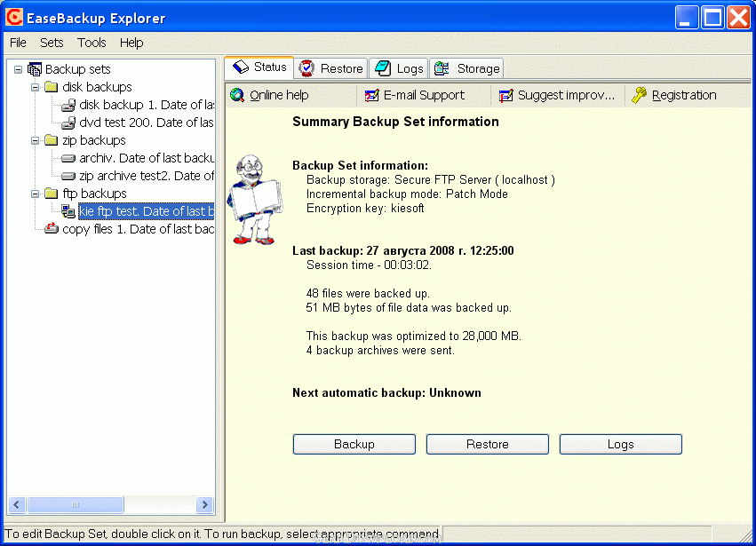The image size is (756, 546).
Task: Click the tree's left scroll arrow
Action: pyautogui.click(x=17, y=504)
